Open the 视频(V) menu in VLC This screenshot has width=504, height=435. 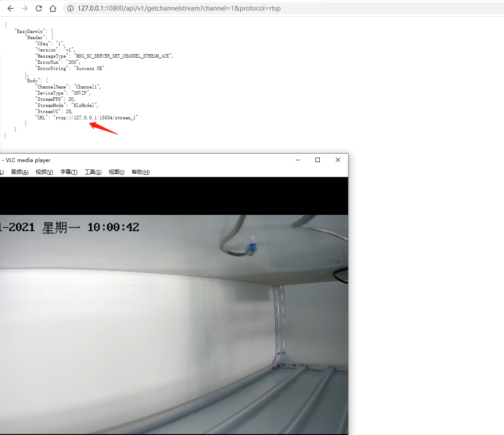click(x=44, y=172)
